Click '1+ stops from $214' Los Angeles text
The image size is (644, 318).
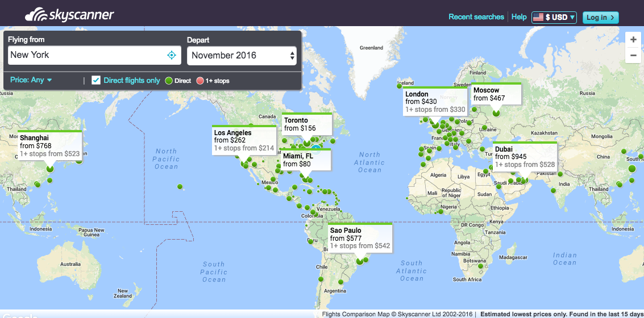(x=244, y=148)
